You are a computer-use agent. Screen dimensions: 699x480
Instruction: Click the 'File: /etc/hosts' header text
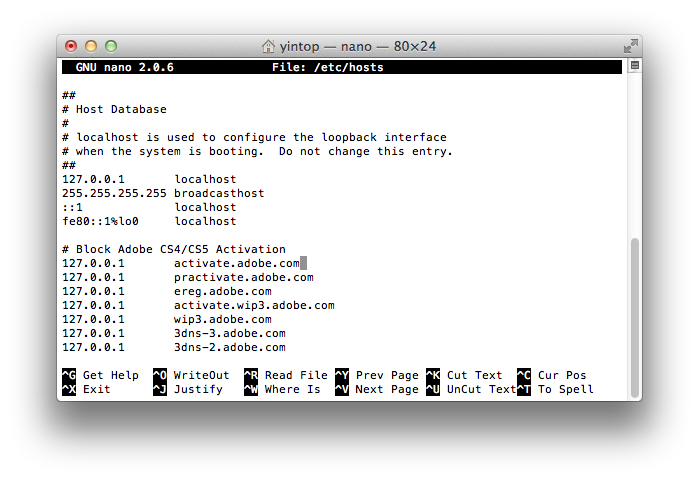coord(328,67)
